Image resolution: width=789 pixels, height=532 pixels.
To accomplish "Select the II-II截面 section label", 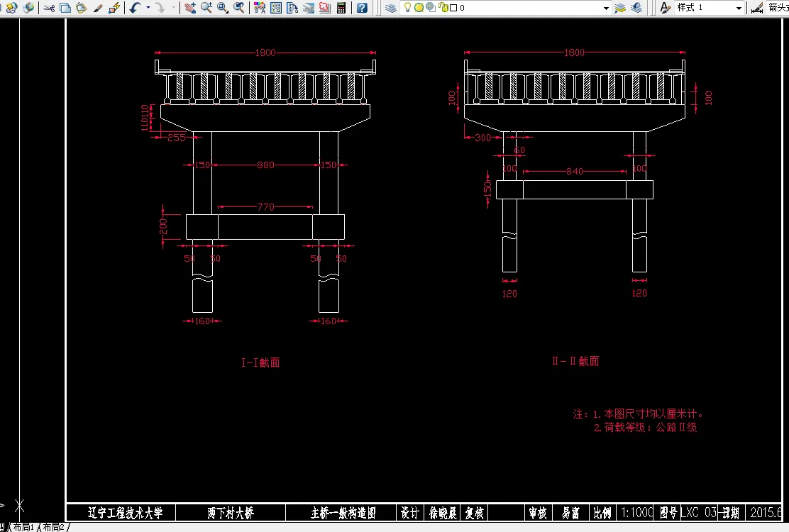I will point(575,361).
